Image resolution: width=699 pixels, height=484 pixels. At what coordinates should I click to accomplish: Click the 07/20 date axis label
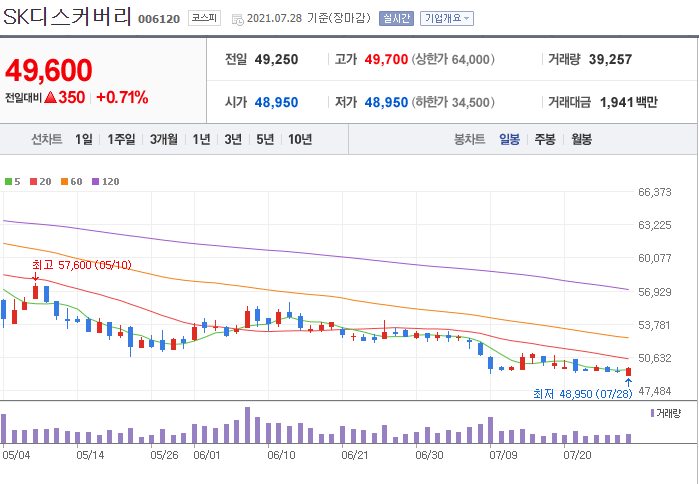point(577,455)
